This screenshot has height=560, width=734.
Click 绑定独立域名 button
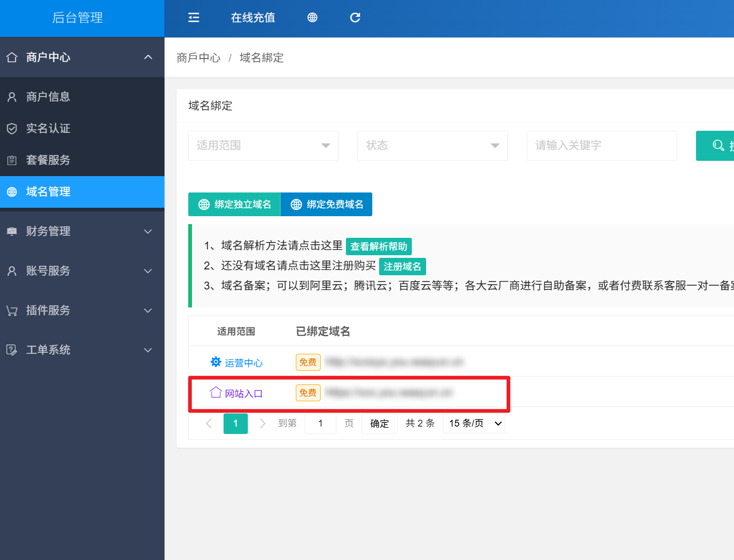(x=234, y=205)
